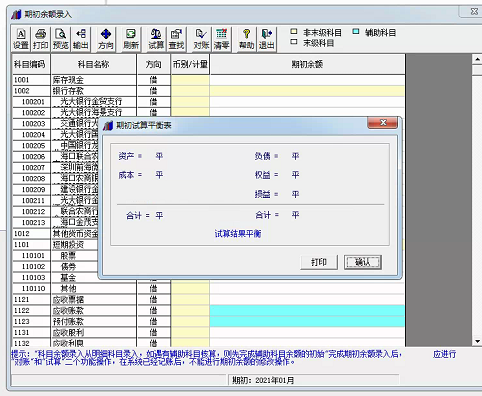The image size is (482, 396).
Task: Click the 打印 print toolbar icon
Action: click(x=41, y=39)
